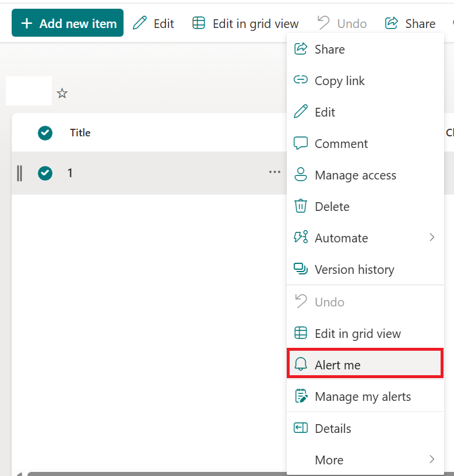Click the Version history stacked icon

[x=301, y=269]
